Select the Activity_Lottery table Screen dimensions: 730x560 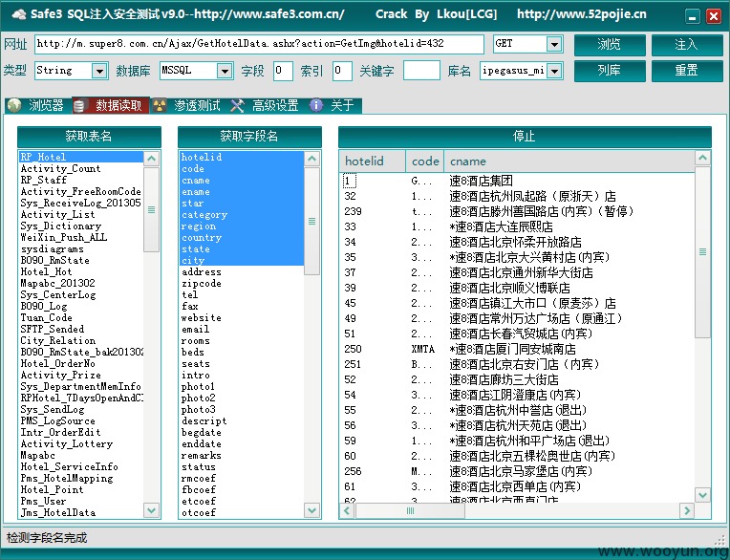click(x=81, y=443)
